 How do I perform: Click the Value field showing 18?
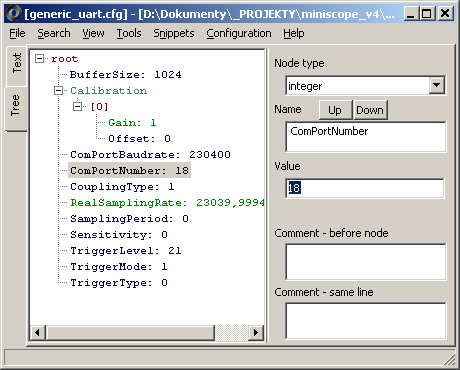point(365,188)
